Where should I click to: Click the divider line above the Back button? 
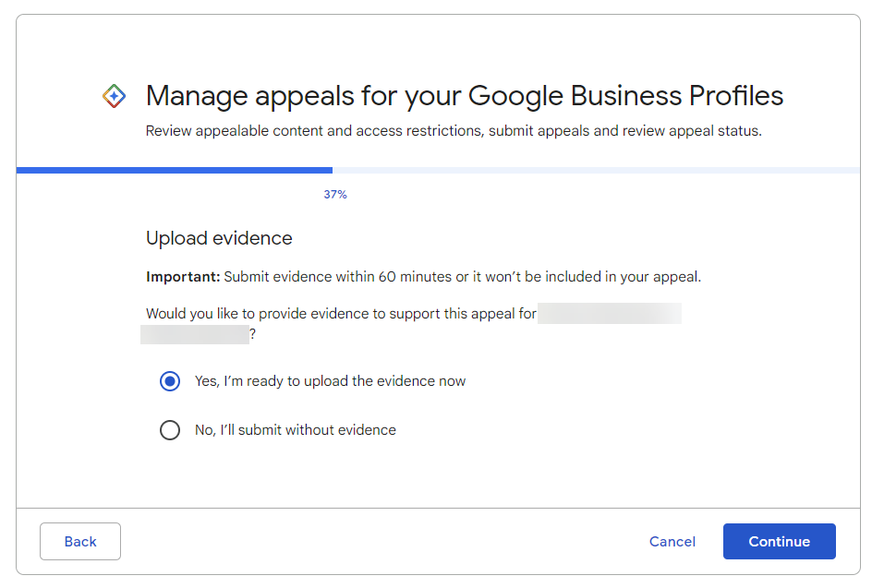[x=438, y=508]
